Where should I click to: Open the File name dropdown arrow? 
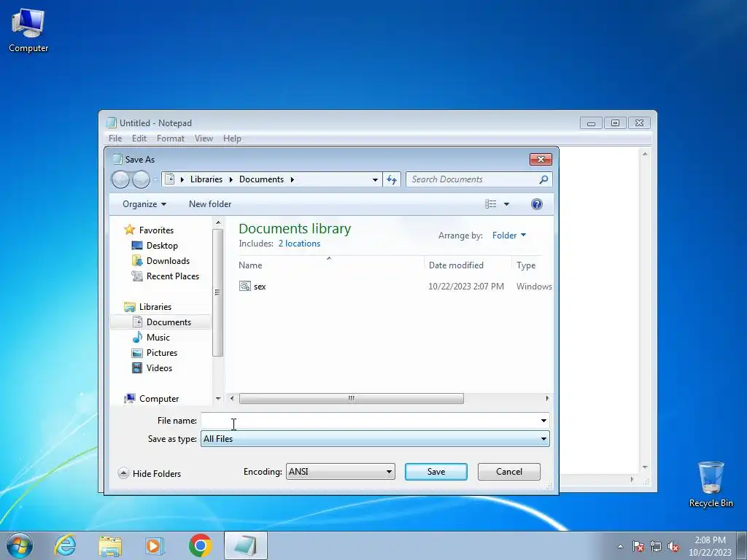click(x=543, y=421)
